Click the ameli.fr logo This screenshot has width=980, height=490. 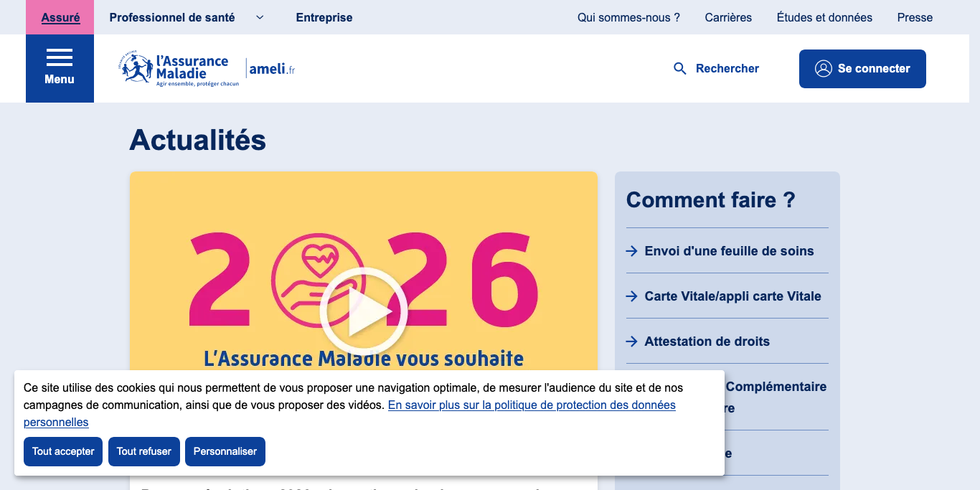pyautogui.click(x=273, y=69)
